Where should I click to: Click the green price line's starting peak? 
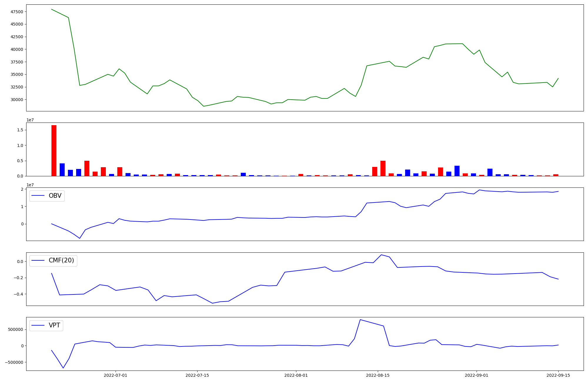52,9
